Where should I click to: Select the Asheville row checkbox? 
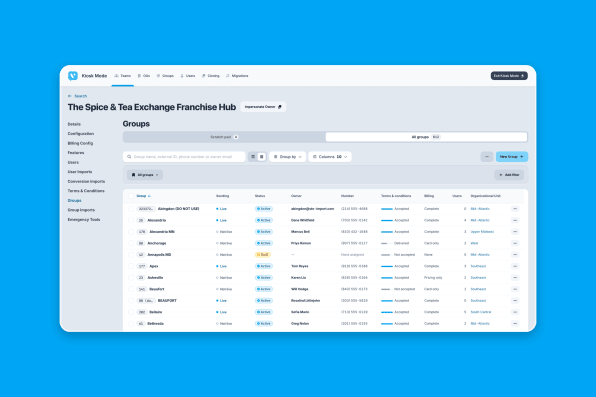pos(131,278)
